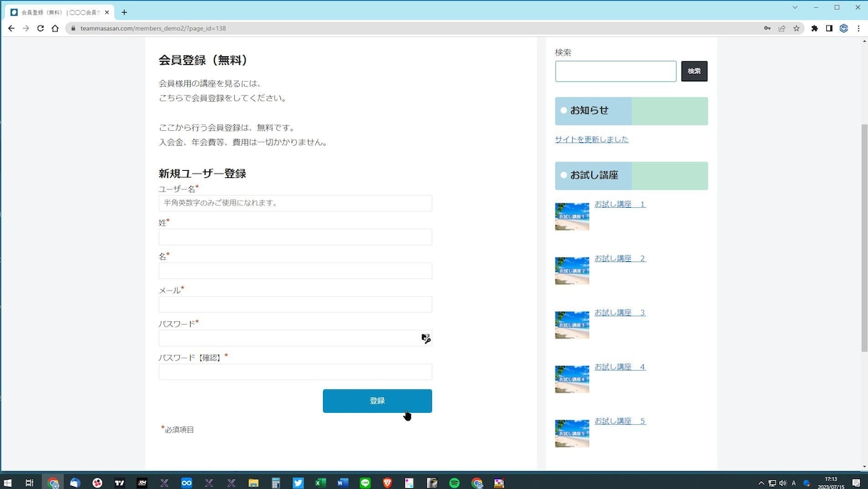This screenshot has height=489, width=868.
Task: Select the 会員登録（無料） browser tab
Action: 60,12
